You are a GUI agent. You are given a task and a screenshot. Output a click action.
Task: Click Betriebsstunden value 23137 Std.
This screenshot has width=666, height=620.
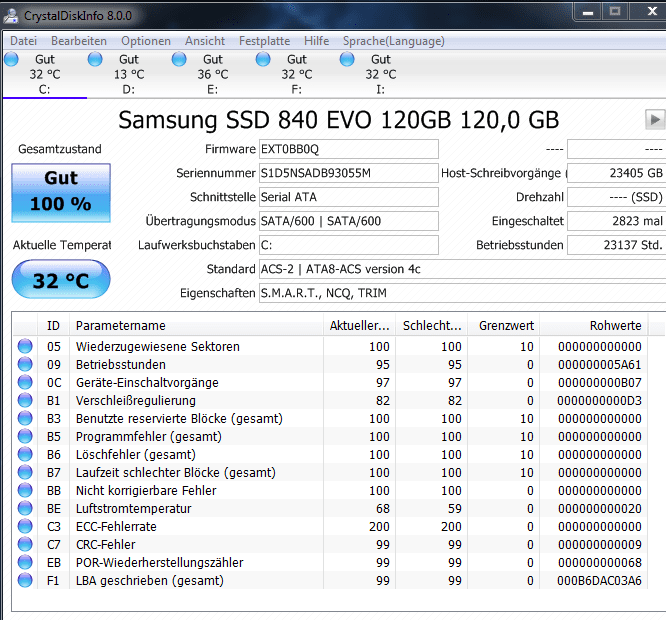point(616,245)
